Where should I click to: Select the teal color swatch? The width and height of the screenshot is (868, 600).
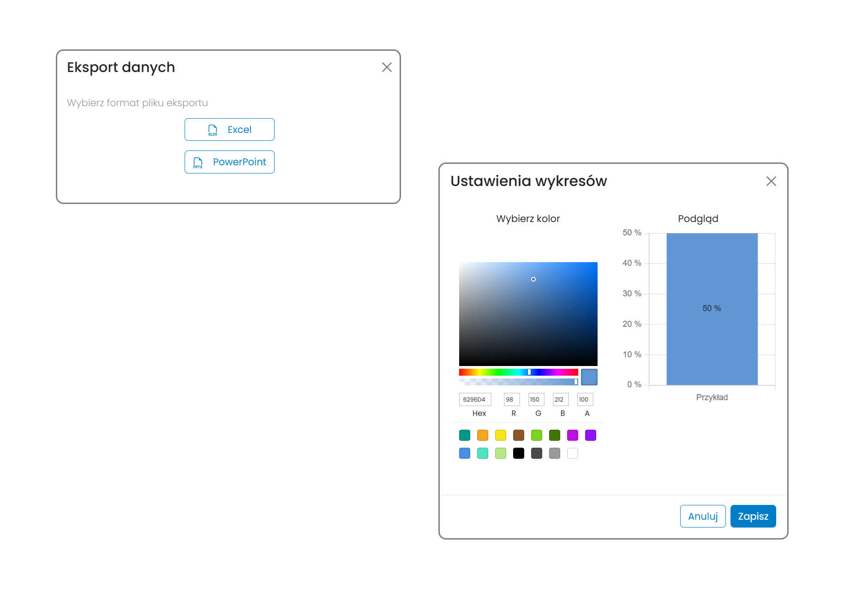[465, 435]
